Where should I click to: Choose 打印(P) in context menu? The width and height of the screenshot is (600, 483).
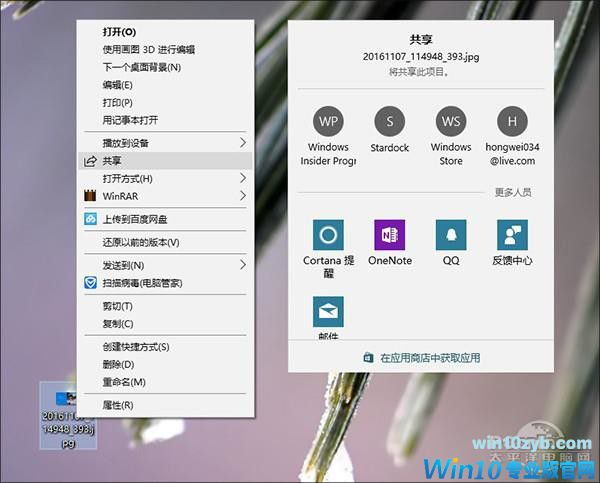tap(165, 103)
